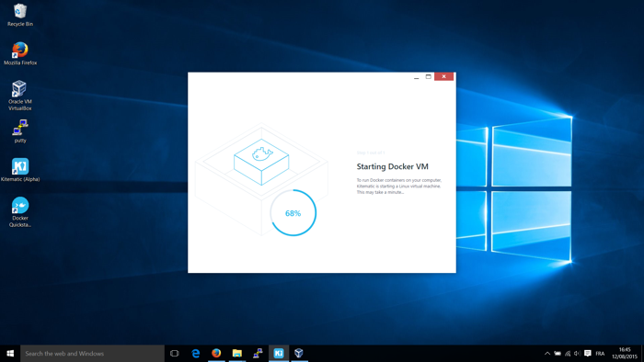
Task: Close the Kitematic setup window
Action: (444, 76)
